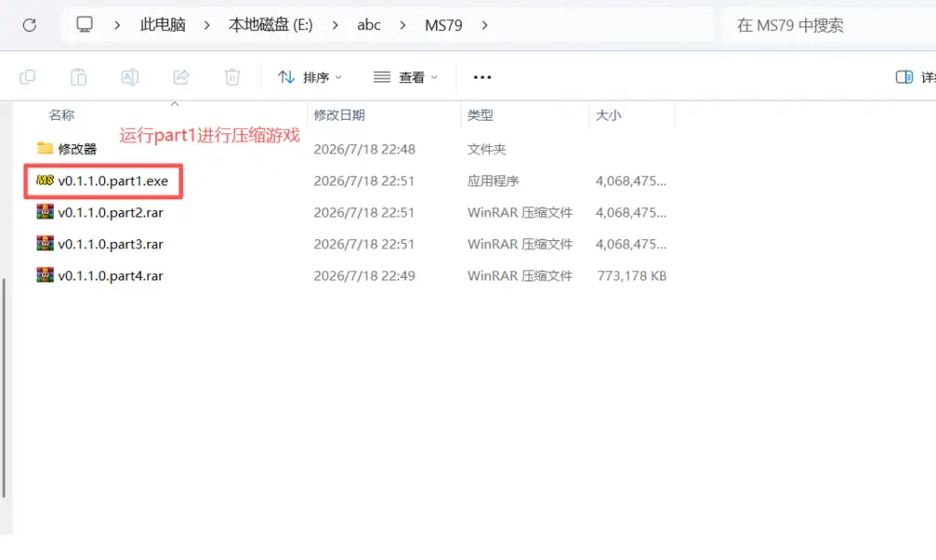The height and width of the screenshot is (560, 936).
Task: Expand the chevron after 本地磁盘 (E:)
Action: pyautogui.click(x=335, y=25)
